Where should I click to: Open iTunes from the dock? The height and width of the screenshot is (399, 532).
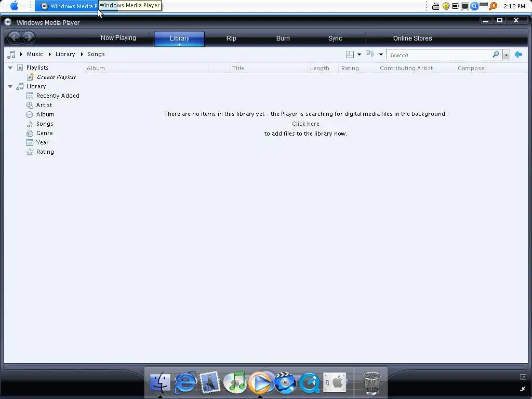click(235, 382)
